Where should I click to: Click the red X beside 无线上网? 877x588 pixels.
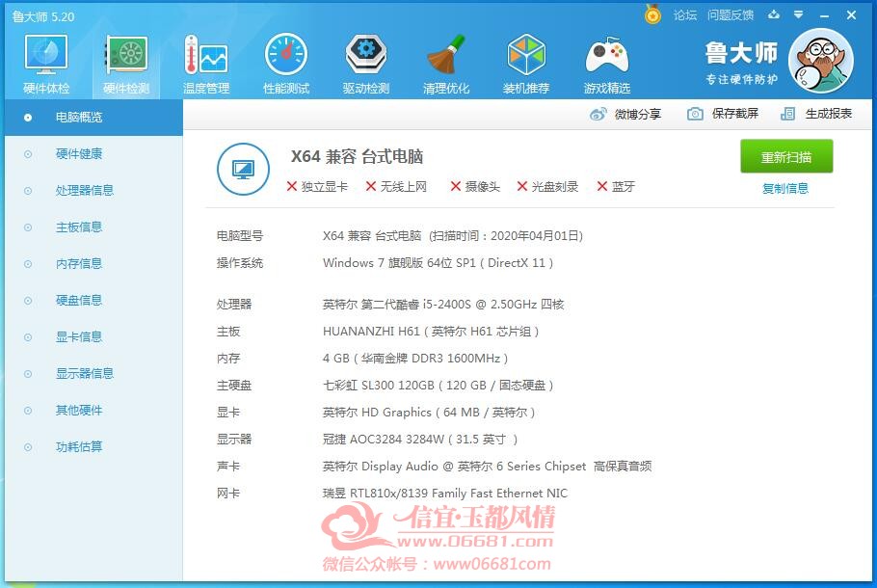371,186
